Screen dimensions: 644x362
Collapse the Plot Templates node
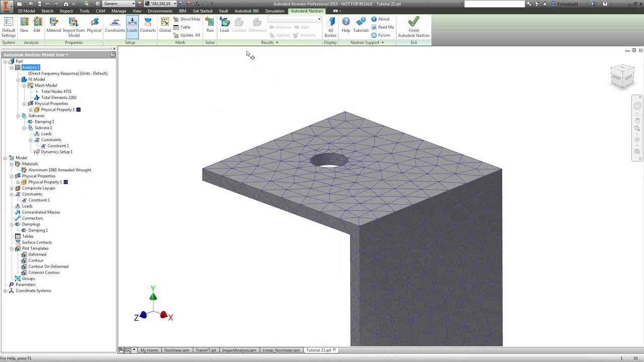pyautogui.click(x=12, y=248)
